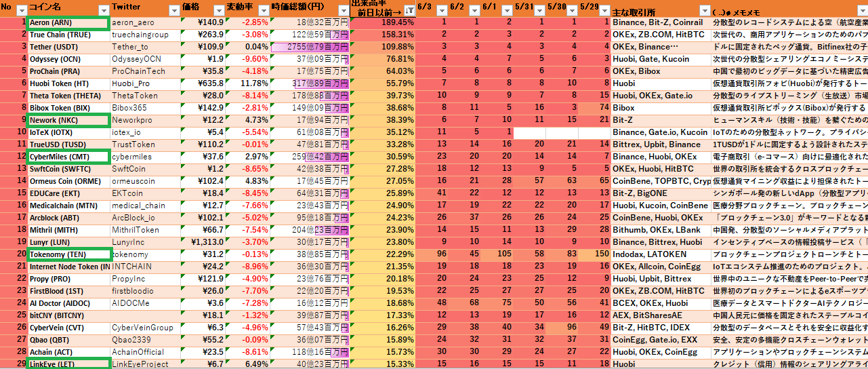Image resolution: width=868 pixels, height=369 pixels.
Task: Click the truechaingroup Twitter handle
Action: [140, 35]
